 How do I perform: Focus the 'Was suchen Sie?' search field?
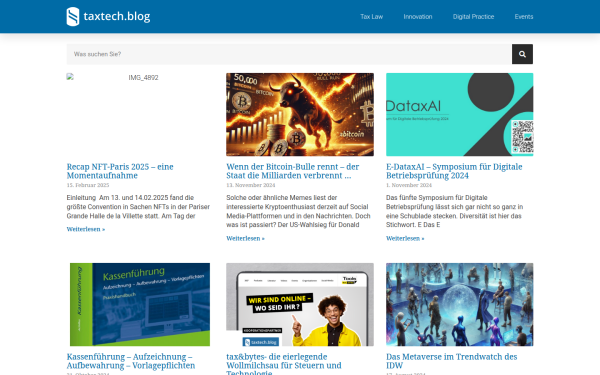[289, 54]
